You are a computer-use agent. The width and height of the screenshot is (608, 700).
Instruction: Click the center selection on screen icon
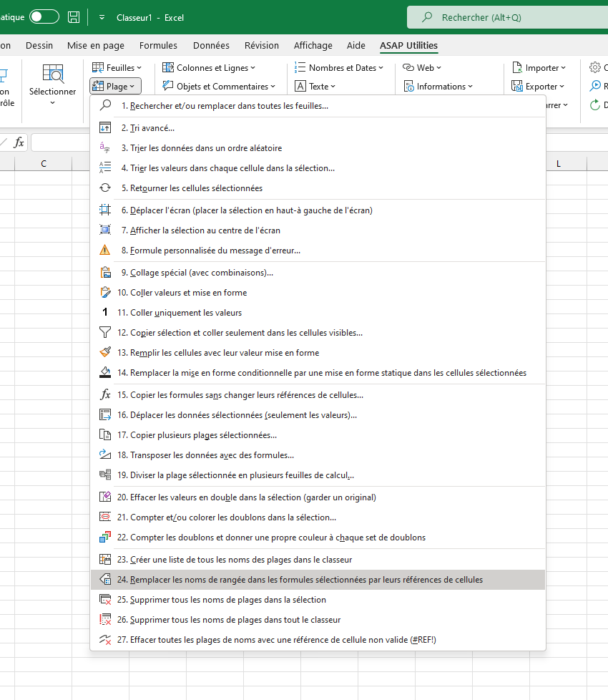pos(105,230)
